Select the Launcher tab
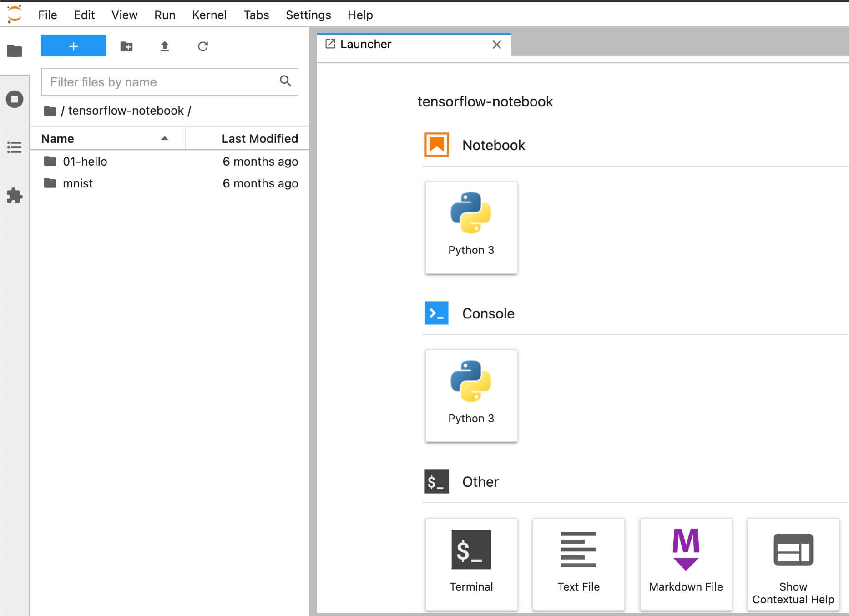The image size is (849, 616). pyautogui.click(x=414, y=44)
